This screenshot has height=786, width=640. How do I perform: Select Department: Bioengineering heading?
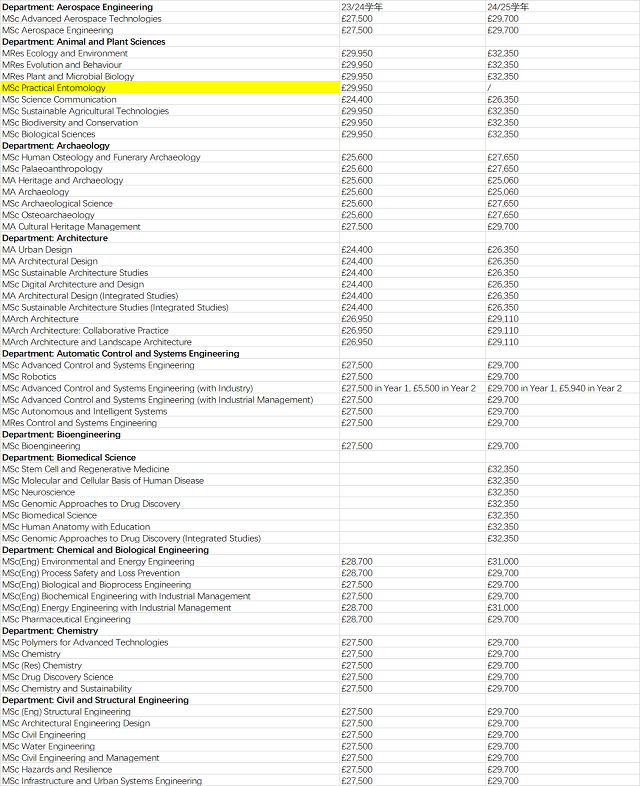[x=170, y=434]
